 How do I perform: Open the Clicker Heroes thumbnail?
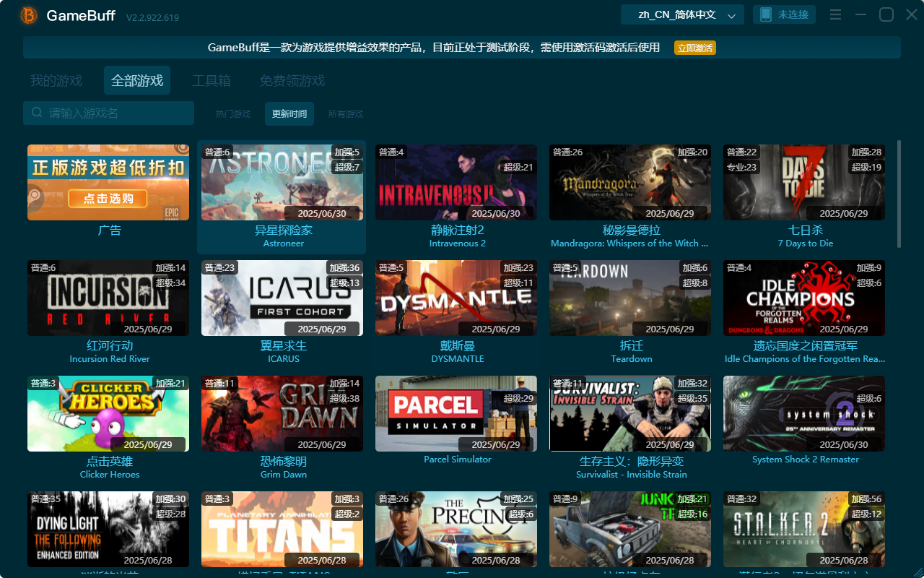pos(108,413)
